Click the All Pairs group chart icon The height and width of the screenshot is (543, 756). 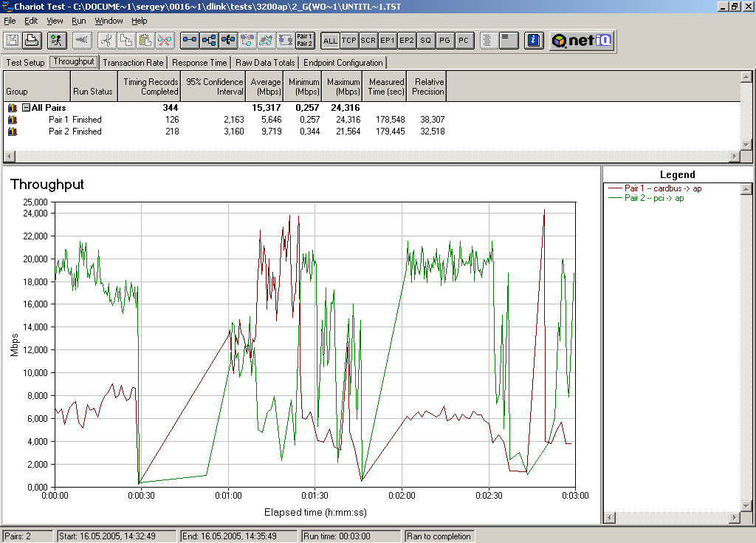point(13,108)
